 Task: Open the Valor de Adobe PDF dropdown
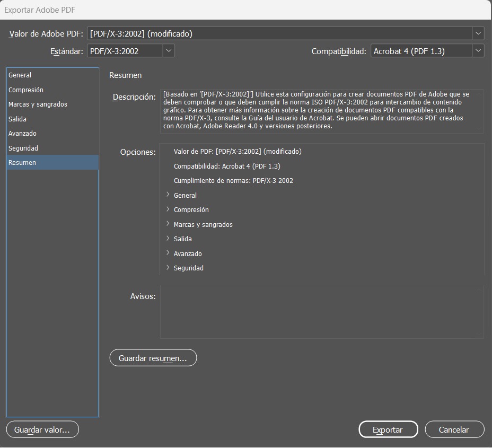285,33
